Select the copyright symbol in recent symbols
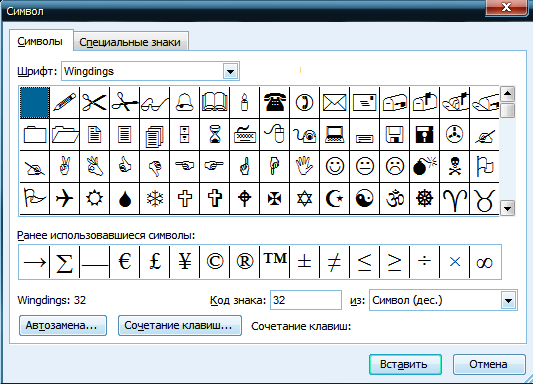The width and height of the screenshot is (533, 384). pyautogui.click(x=214, y=262)
